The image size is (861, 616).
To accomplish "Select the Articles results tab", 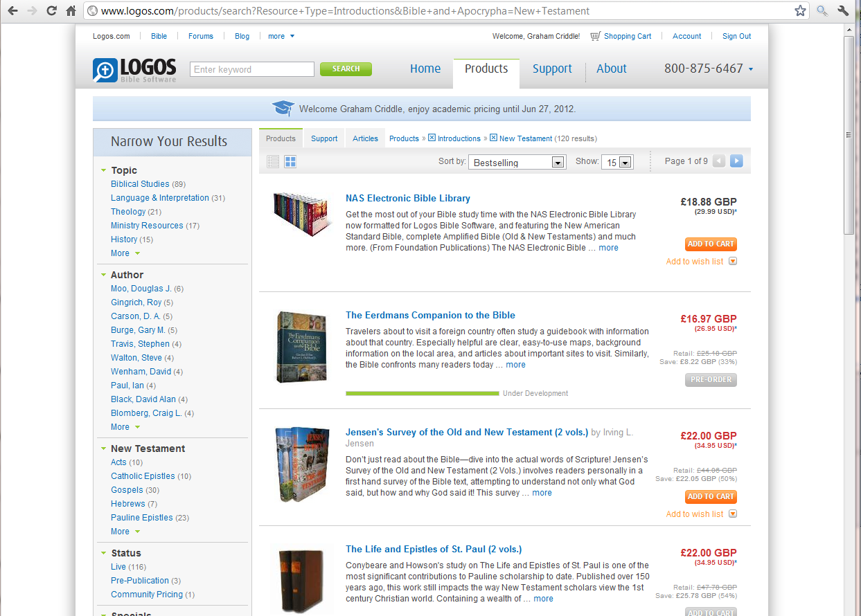I will (365, 138).
